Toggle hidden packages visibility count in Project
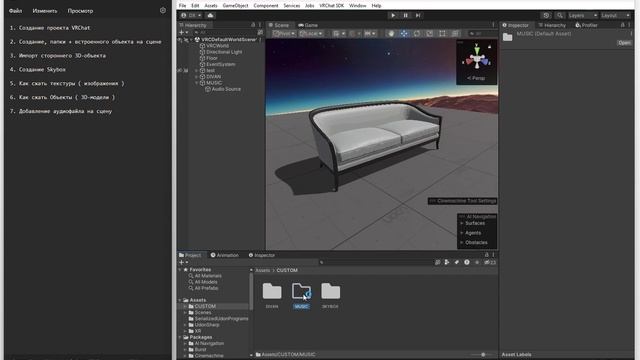 [490, 262]
